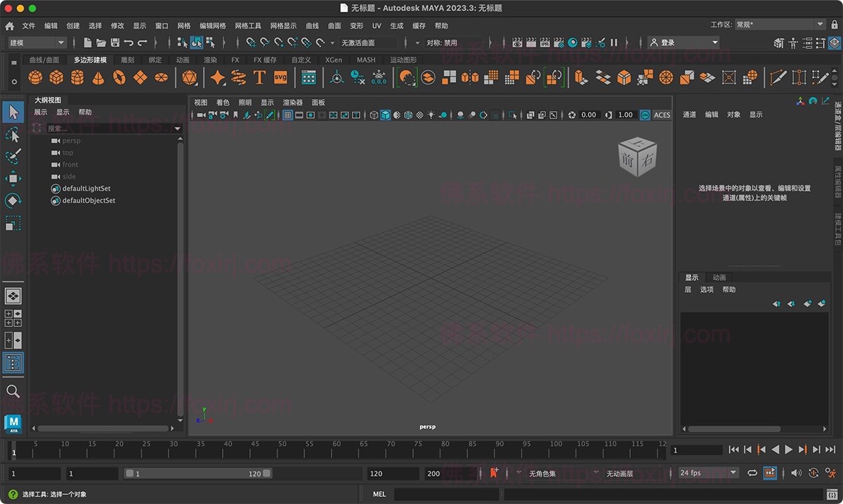843x504 pixels.
Task: Click the SVG import shelf icon
Action: (280, 77)
